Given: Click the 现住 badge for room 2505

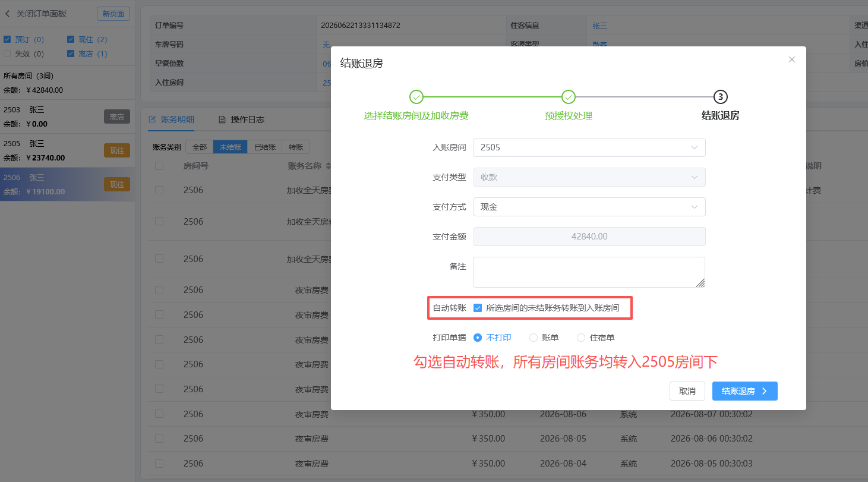Looking at the screenshot, I should click(117, 150).
